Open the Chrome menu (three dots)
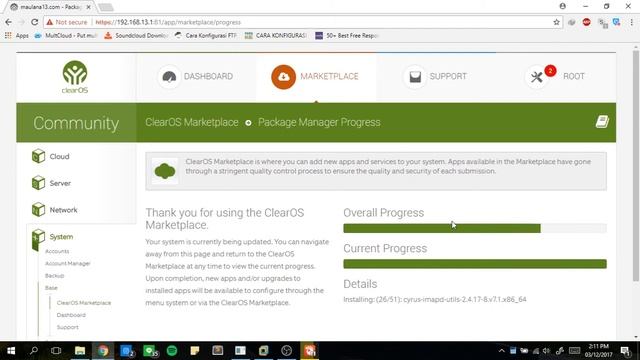640x360 pixels. (x=631, y=22)
